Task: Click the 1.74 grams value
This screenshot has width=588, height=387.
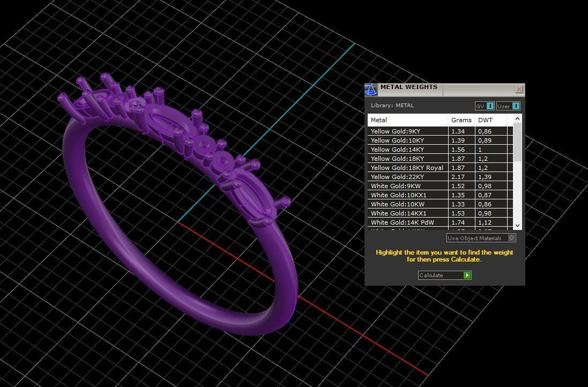Action: point(458,222)
